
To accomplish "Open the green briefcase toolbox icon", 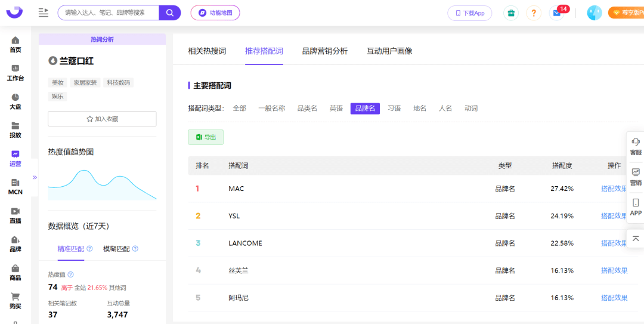I will pyautogui.click(x=511, y=13).
